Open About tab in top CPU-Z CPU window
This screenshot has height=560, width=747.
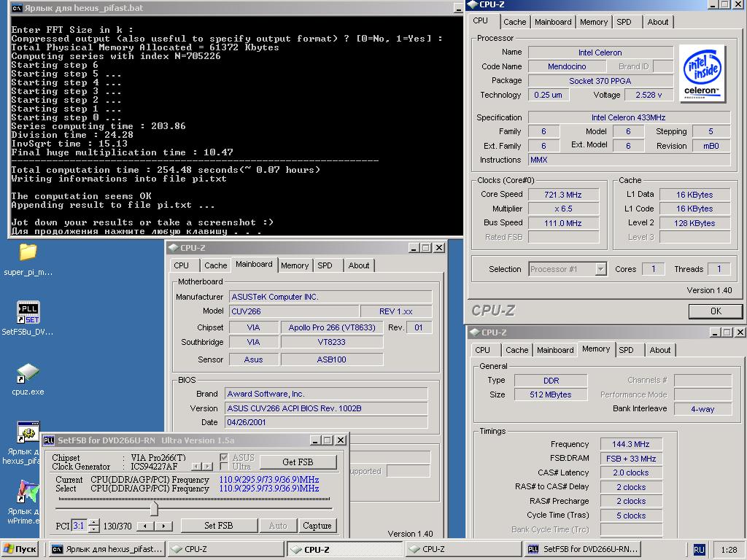pos(658,22)
